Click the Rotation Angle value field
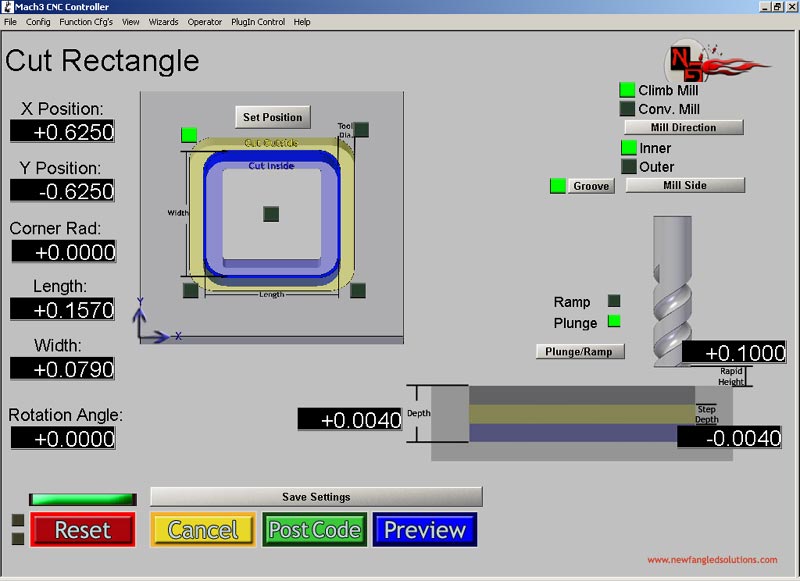 [x=63, y=438]
